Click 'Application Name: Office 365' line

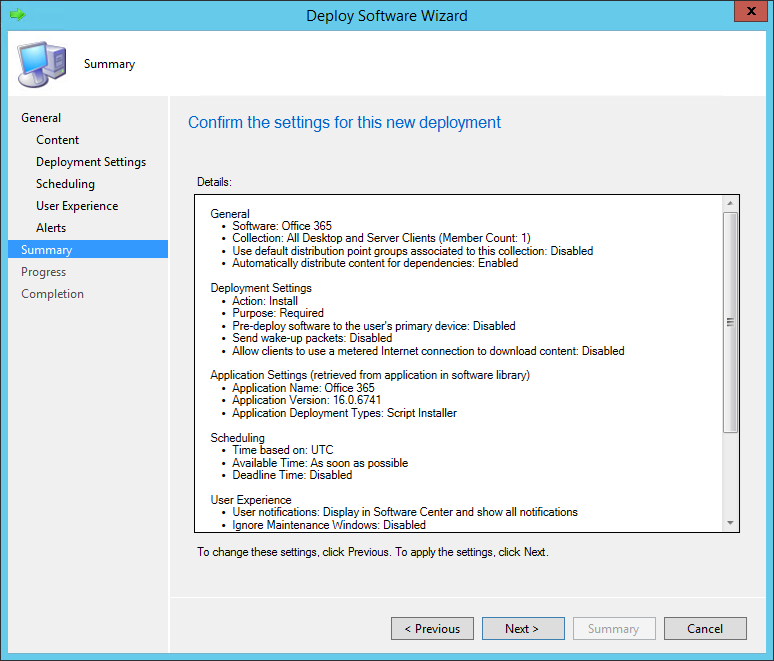click(x=303, y=388)
